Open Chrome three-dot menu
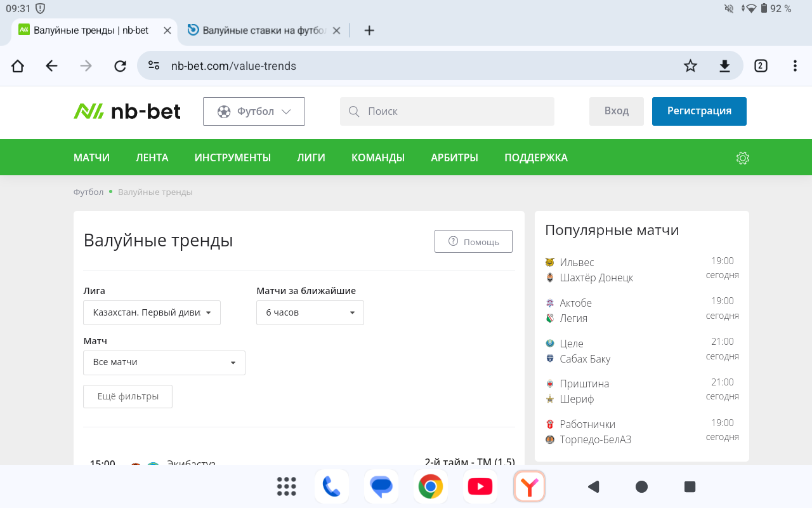The height and width of the screenshot is (508, 812). tap(795, 66)
